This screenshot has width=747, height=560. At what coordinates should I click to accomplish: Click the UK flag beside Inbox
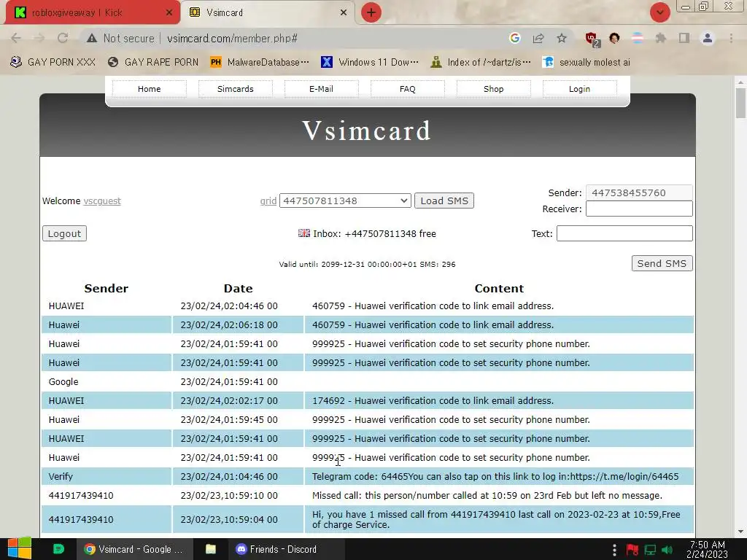304,233
